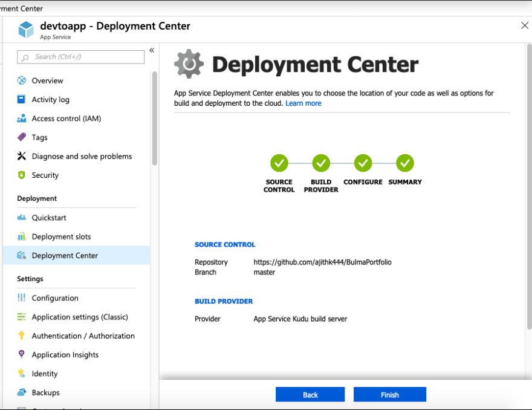This screenshot has width=532, height=410.
Task: Click the Activity log book icon
Action: click(21, 99)
